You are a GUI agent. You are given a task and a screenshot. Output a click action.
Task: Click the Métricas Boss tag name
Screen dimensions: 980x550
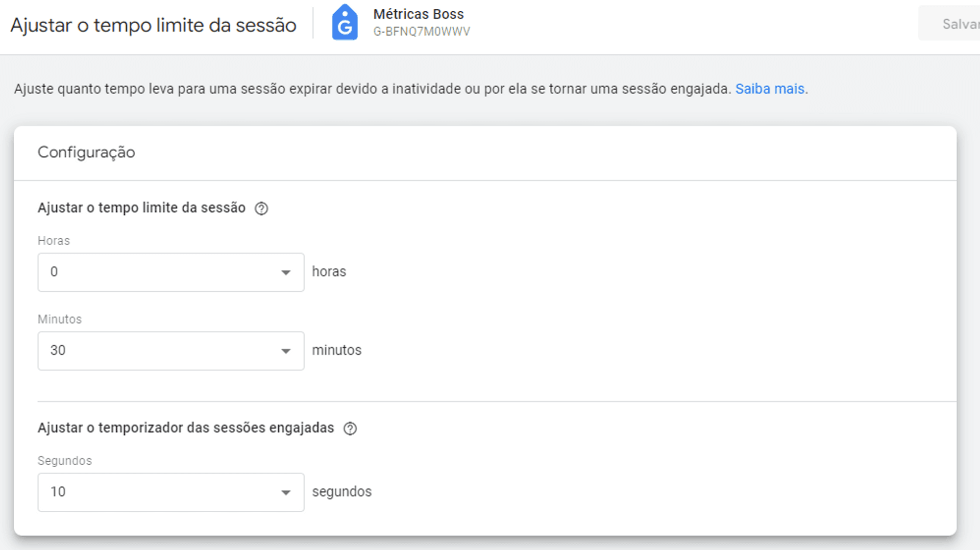(418, 14)
